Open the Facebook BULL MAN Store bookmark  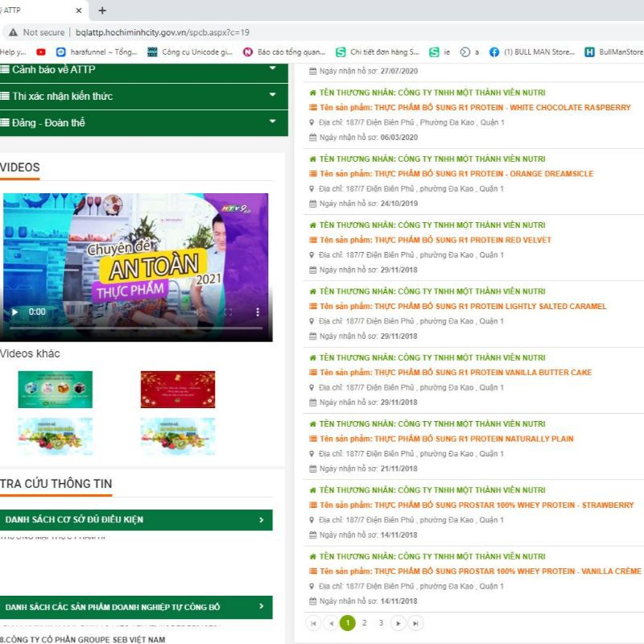[x=532, y=52]
